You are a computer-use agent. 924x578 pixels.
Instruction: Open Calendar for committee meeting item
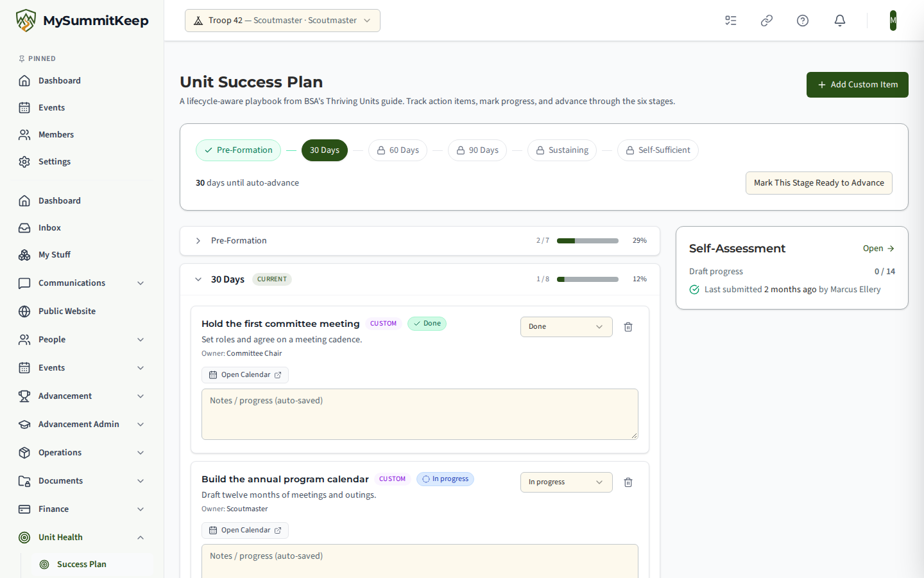(x=245, y=375)
